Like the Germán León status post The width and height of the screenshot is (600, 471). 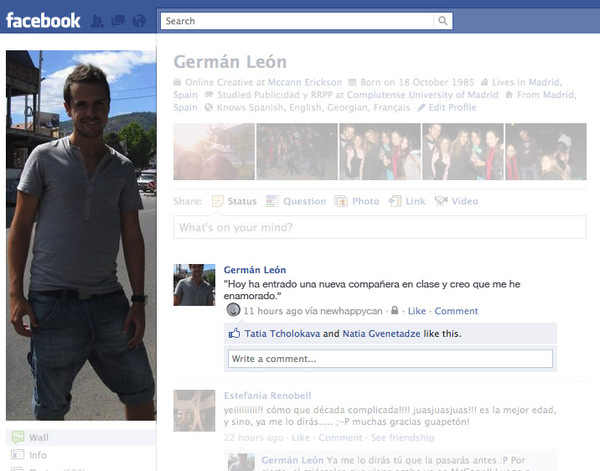click(417, 311)
